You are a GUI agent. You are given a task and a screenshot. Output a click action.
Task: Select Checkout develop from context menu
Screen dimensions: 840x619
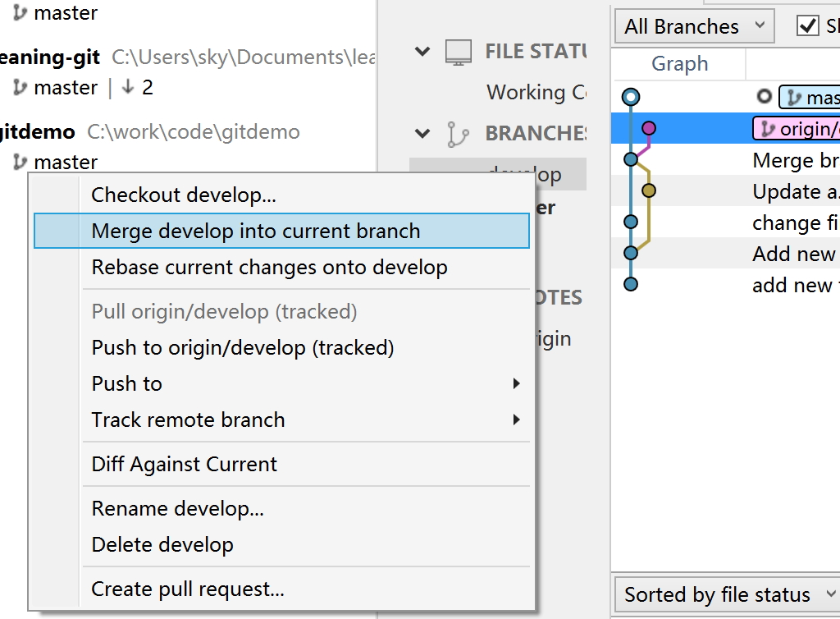pyautogui.click(x=184, y=195)
